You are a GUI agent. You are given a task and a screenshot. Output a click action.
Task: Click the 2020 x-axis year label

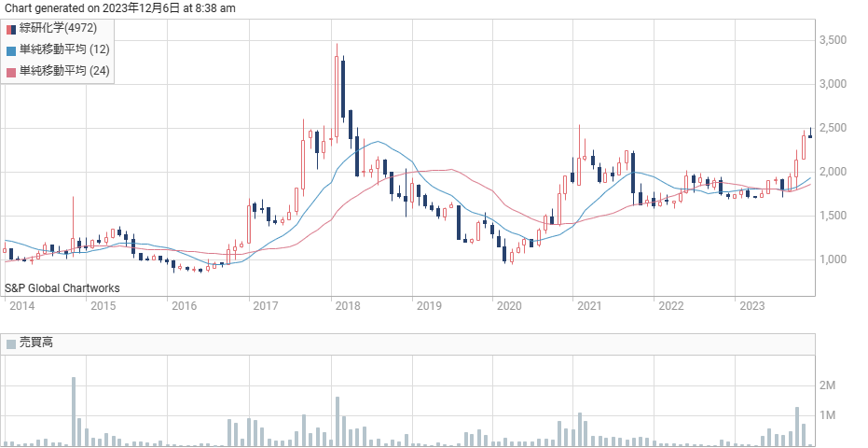click(x=509, y=306)
